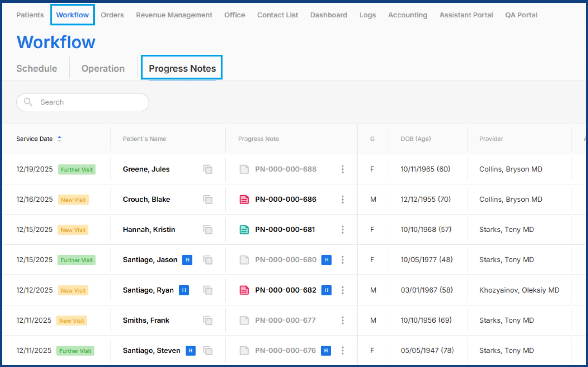Sort by Service Date column arrow
The width and height of the screenshot is (588, 367).
point(59,139)
